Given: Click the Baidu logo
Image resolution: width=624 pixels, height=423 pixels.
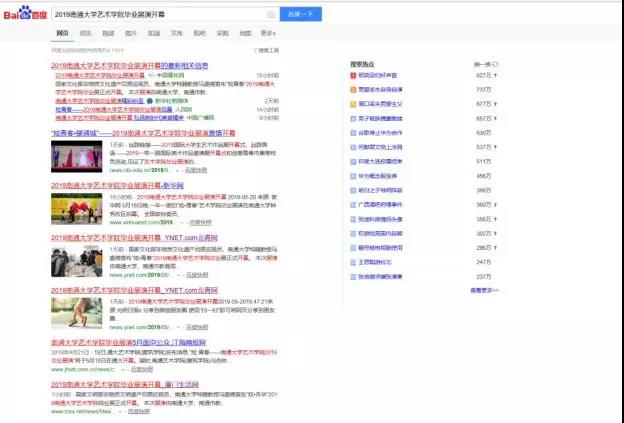Looking at the screenshot, I should 24,15.
